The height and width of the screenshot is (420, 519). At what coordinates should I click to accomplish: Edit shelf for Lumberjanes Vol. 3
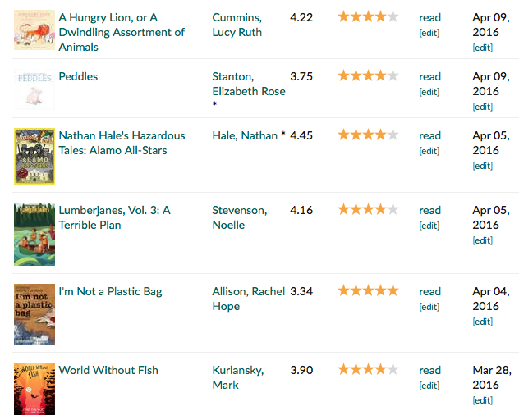click(x=429, y=226)
